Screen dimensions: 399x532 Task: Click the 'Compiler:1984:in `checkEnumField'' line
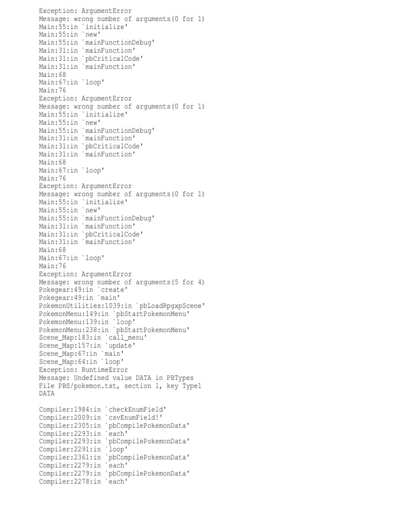coord(102,409)
